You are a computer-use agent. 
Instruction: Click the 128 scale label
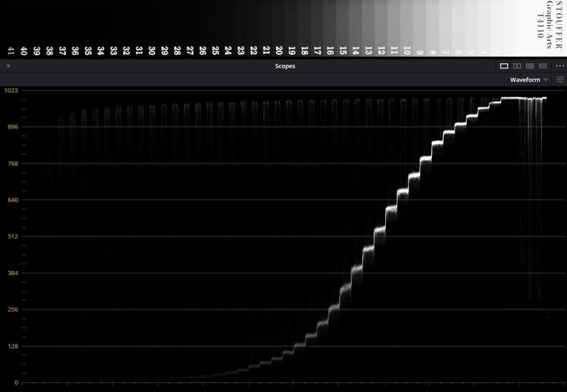[x=13, y=346]
